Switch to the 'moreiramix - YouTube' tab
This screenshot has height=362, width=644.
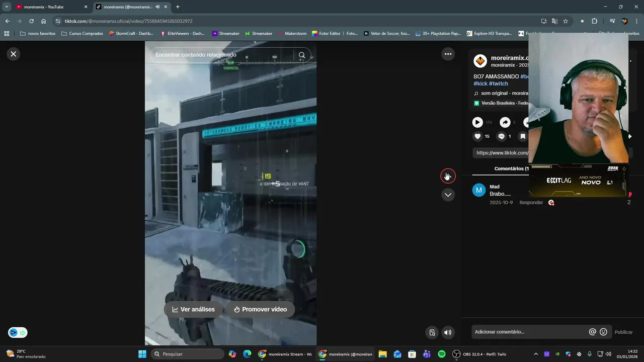pyautogui.click(x=50, y=7)
